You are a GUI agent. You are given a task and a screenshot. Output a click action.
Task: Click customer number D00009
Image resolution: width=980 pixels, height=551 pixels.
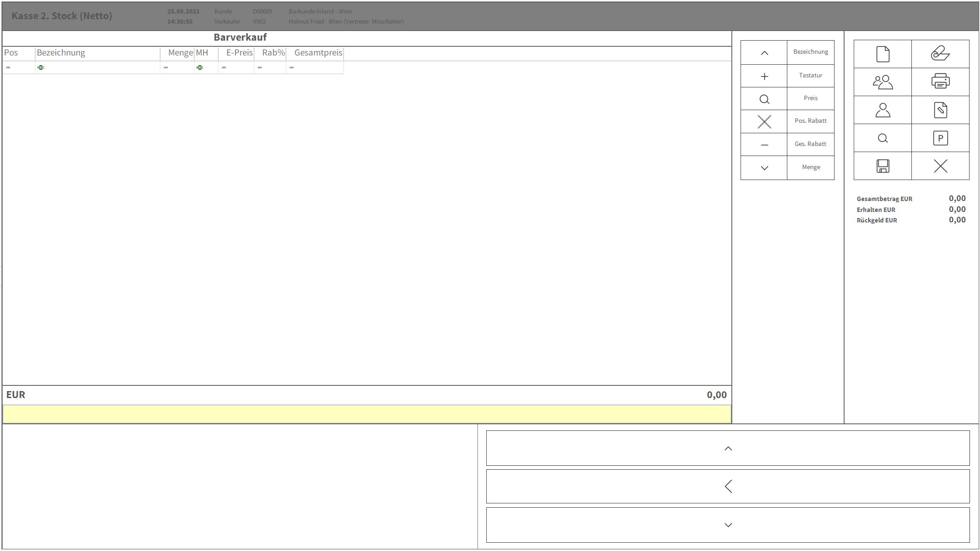[x=262, y=11]
